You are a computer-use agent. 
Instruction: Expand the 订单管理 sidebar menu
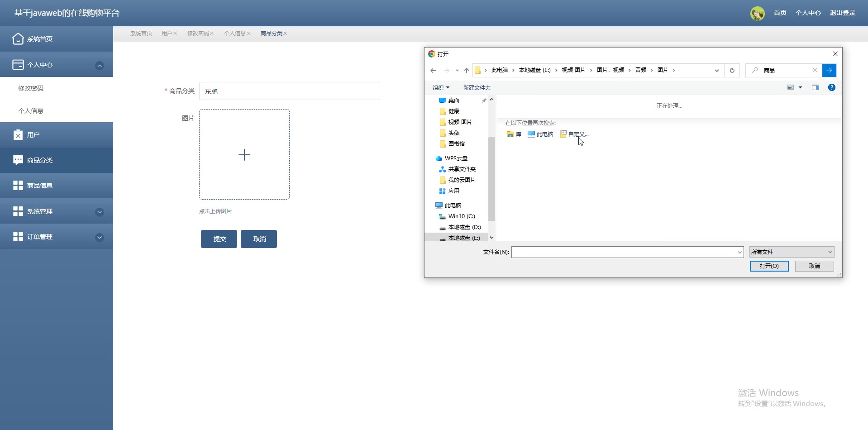(100, 237)
